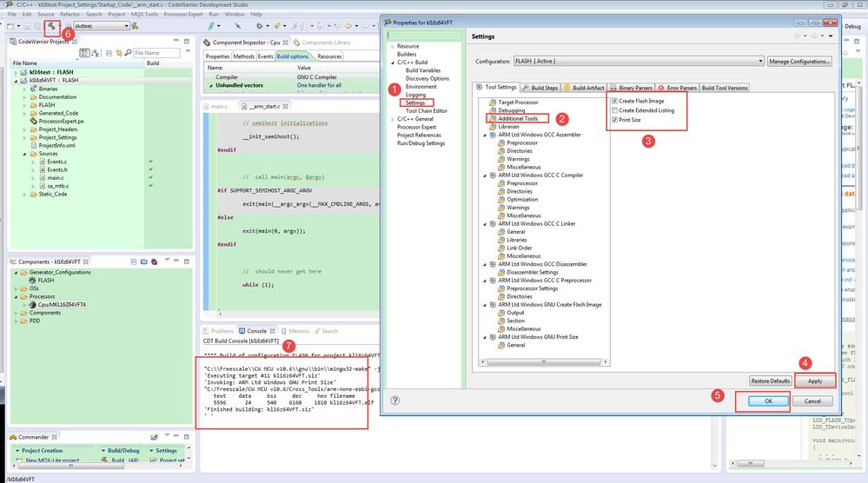
Task: Click the File Name filter input field
Action: click(x=156, y=53)
